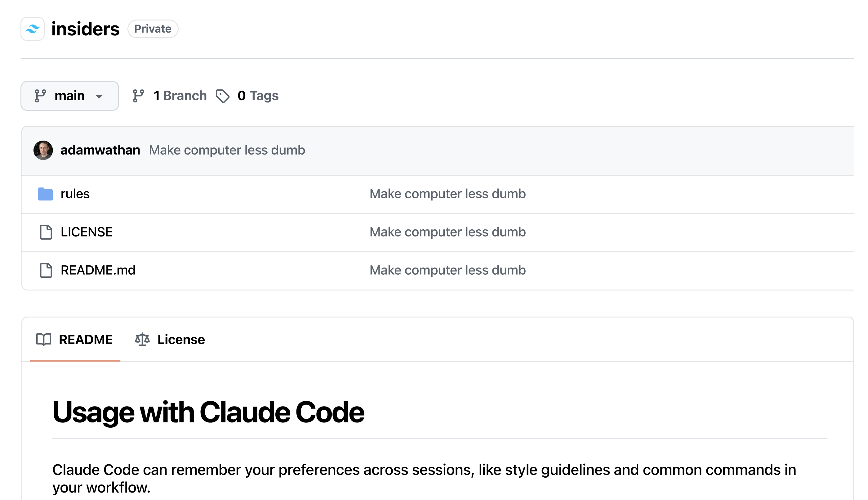Open the "Make computer less dumb" commit message

click(x=226, y=150)
